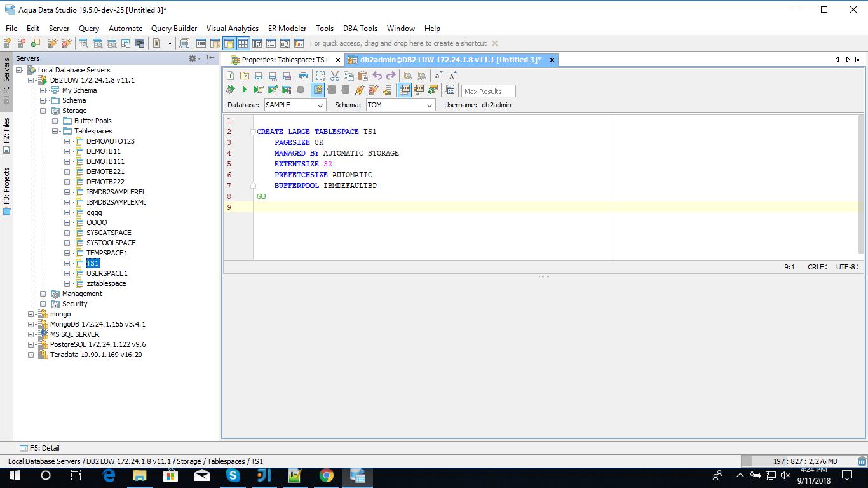868x488 pixels.
Task: Click the gray stop execution circle icon
Action: 301,90
